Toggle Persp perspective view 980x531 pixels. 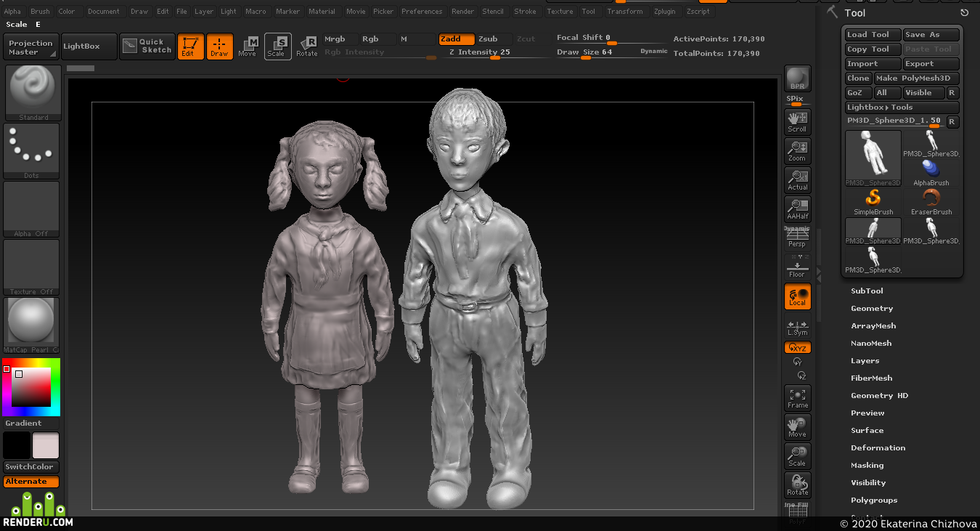tap(797, 238)
